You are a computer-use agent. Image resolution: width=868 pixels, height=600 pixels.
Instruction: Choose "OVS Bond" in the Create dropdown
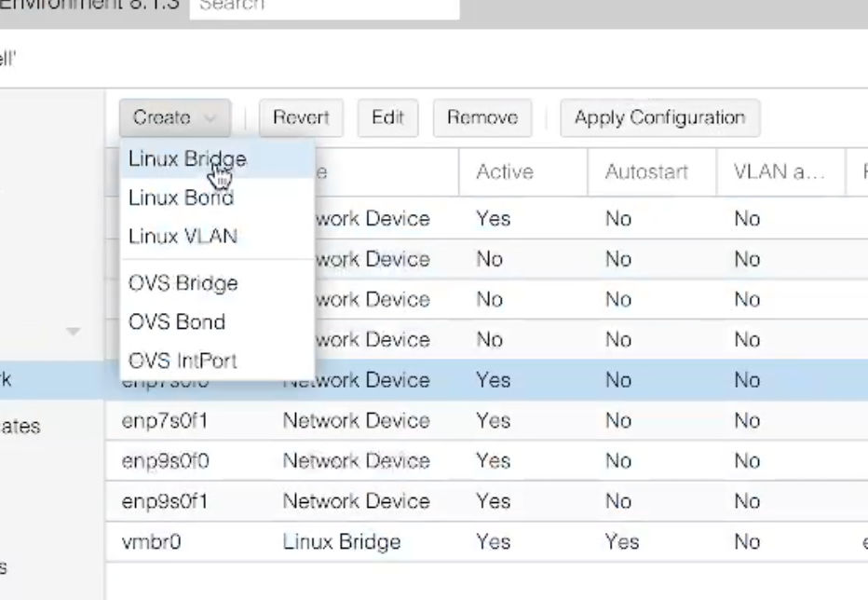pyautogui.click(x=176, y=321)
